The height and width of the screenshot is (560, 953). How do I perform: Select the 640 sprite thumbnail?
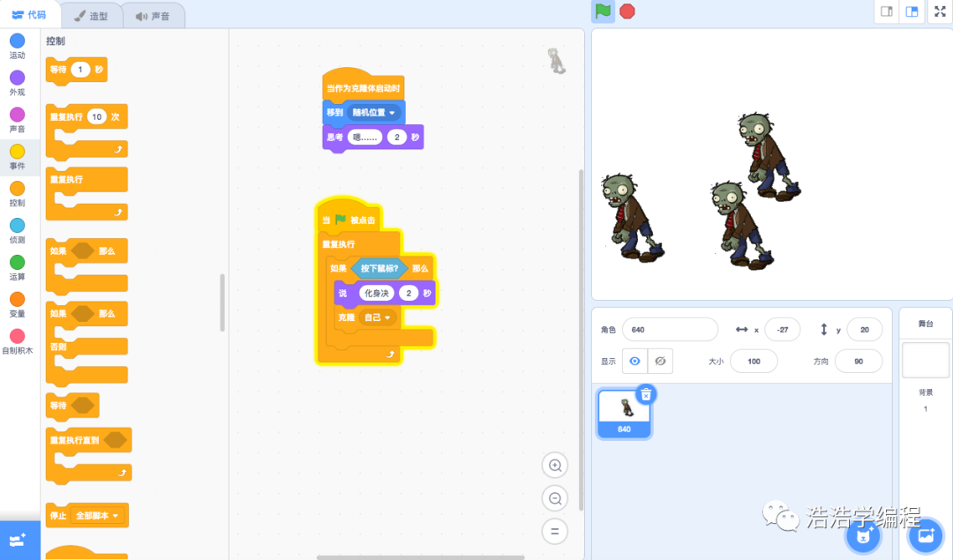[624, 414]
